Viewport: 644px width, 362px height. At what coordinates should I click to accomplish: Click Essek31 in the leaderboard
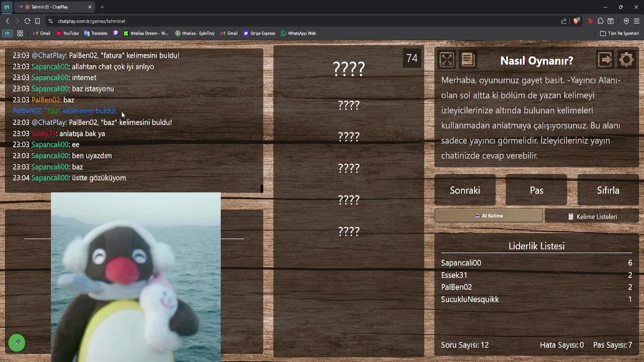[454, 275]
